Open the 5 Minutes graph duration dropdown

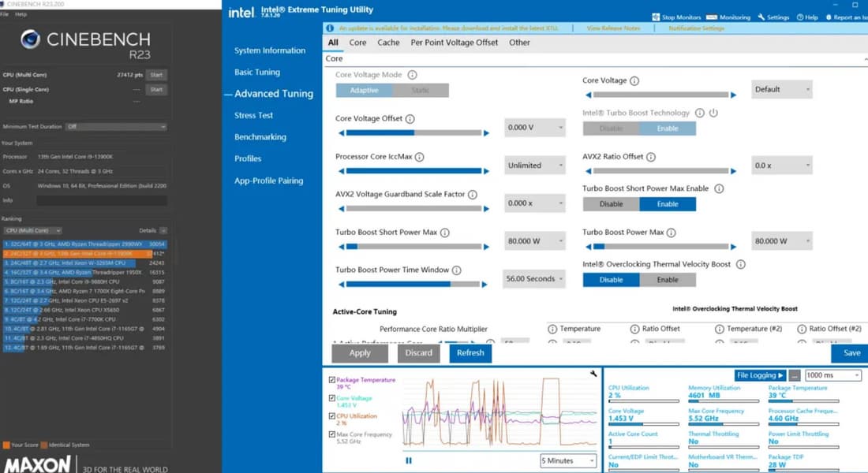tap(568, 460)
